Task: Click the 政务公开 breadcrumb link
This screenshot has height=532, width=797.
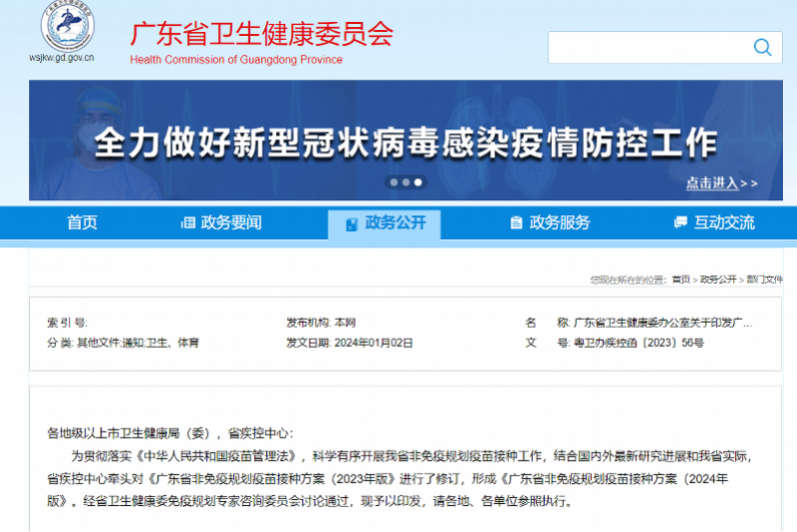Action: [718, 280]
